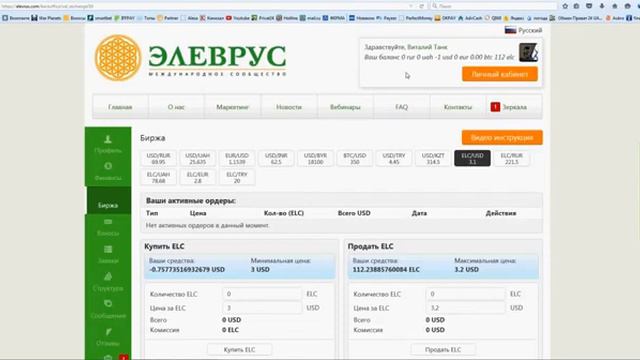Click the browser search field

point(494,6)
